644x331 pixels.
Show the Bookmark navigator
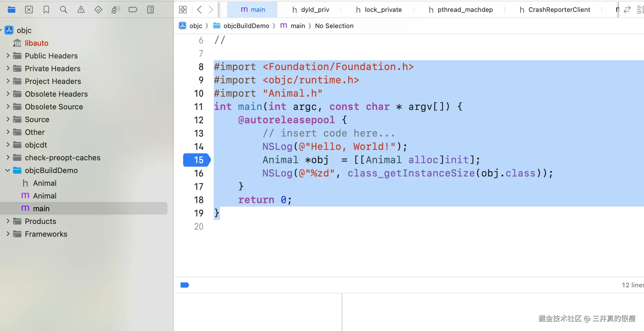tap(46, 10)
